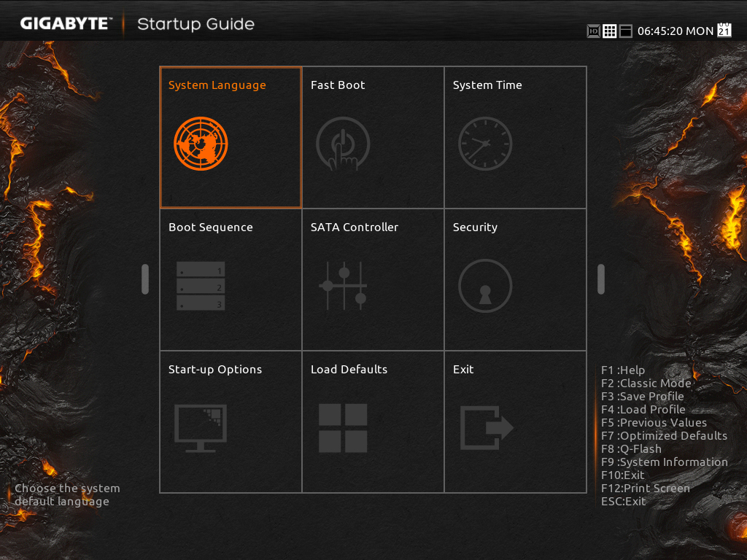747x560 pixels.
Task: Choose F9 System Information entry
Action: point(664,462)
